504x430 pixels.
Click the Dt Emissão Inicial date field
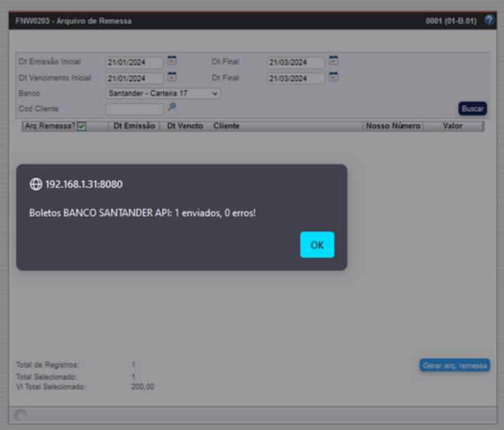tap(134, 63)
